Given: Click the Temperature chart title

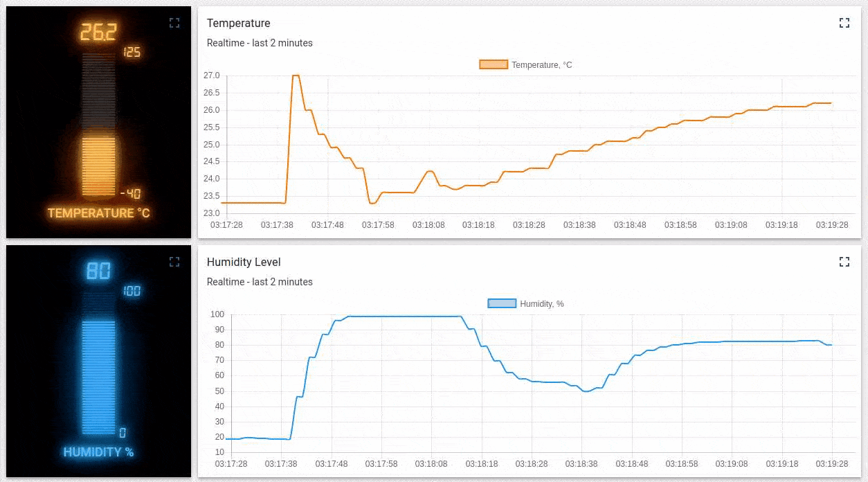Looking at the screenshot, I should point(239,24).
